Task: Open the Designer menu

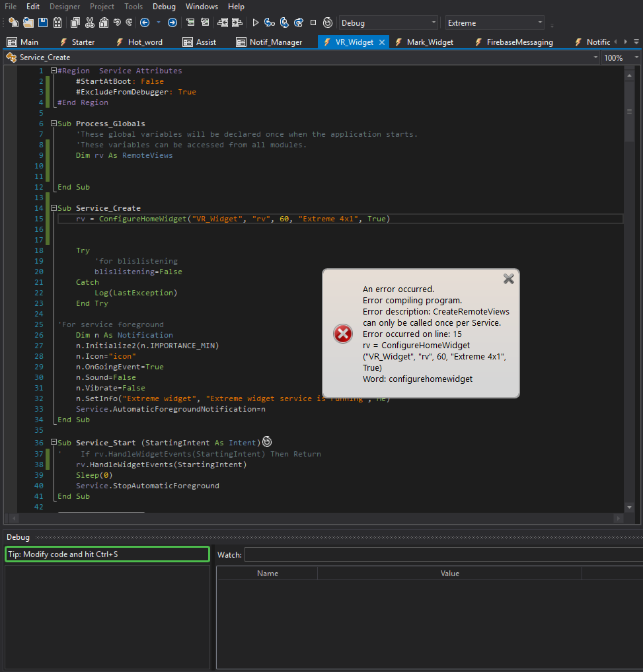Action: (64, 6)
